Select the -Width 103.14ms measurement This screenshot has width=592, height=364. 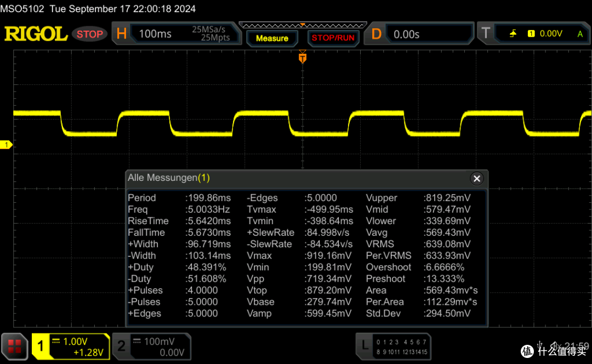(x=179, y=255)
